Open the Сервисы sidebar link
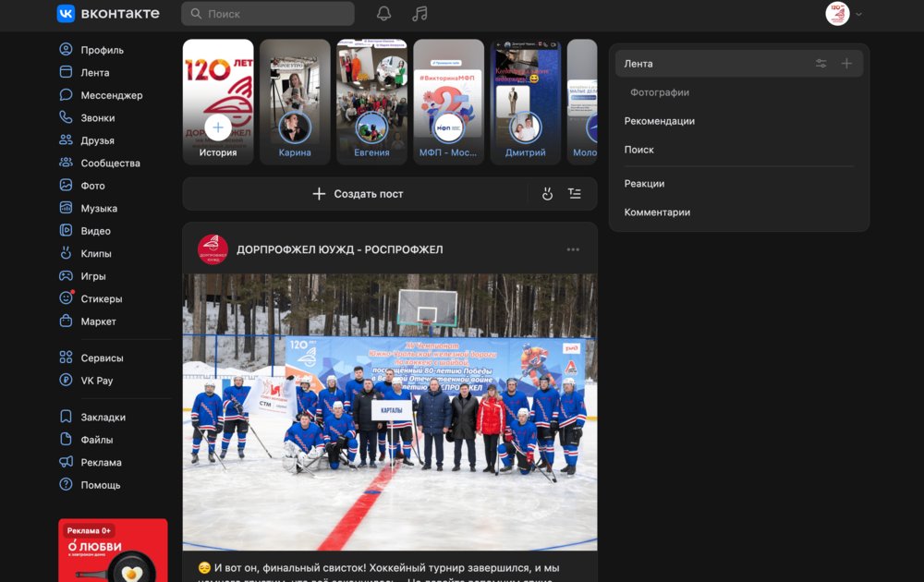The width and height of the screenshot is (924, 582). [91, 358]
